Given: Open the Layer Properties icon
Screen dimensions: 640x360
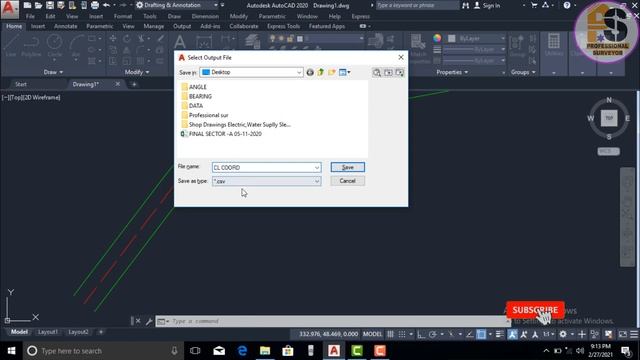Looking at the screenshot, I should coord(253,42).
